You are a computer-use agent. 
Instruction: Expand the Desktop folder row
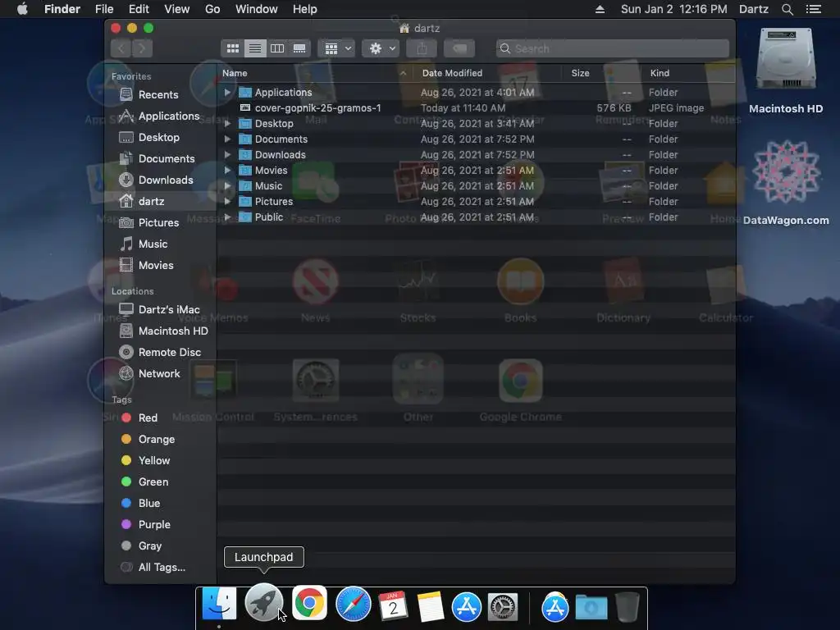tap(227, 124)
